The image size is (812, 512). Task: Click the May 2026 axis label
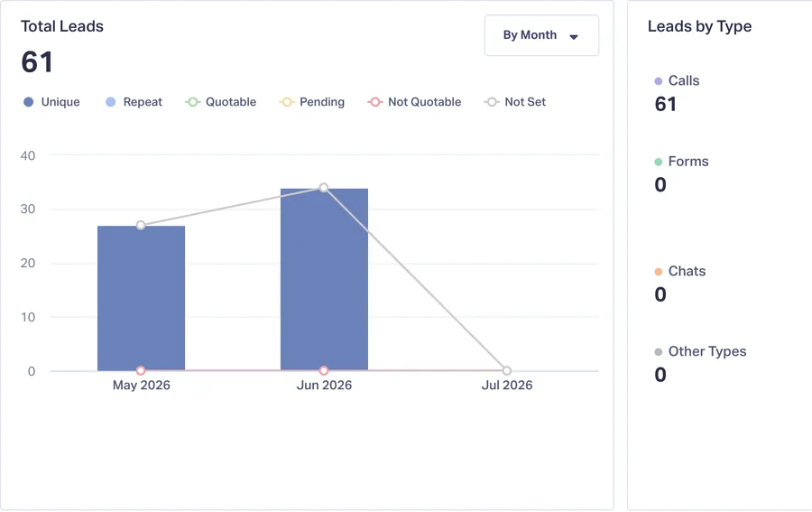(142, 385)
